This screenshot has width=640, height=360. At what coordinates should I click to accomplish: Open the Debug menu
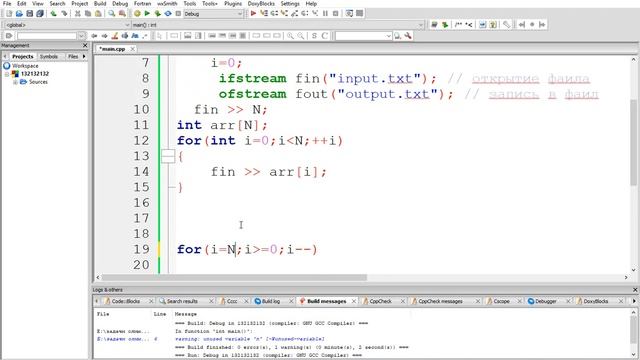[x=120, y=3]
